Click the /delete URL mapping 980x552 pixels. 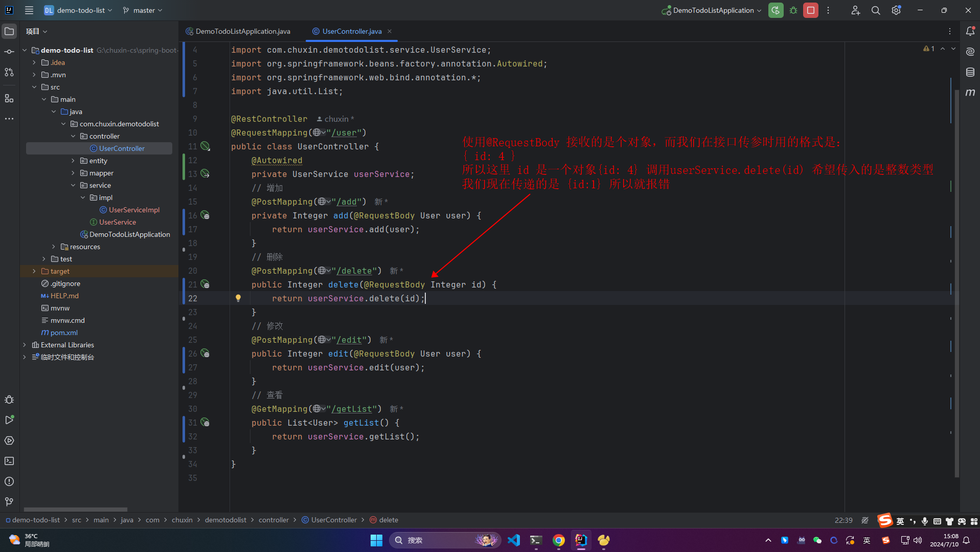354,271
